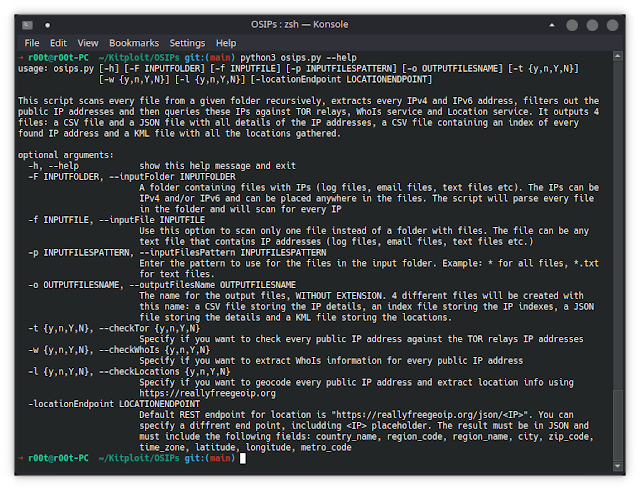Click the '-h, --help' option text
Screen dimensions: 640x490
point(53,166)
